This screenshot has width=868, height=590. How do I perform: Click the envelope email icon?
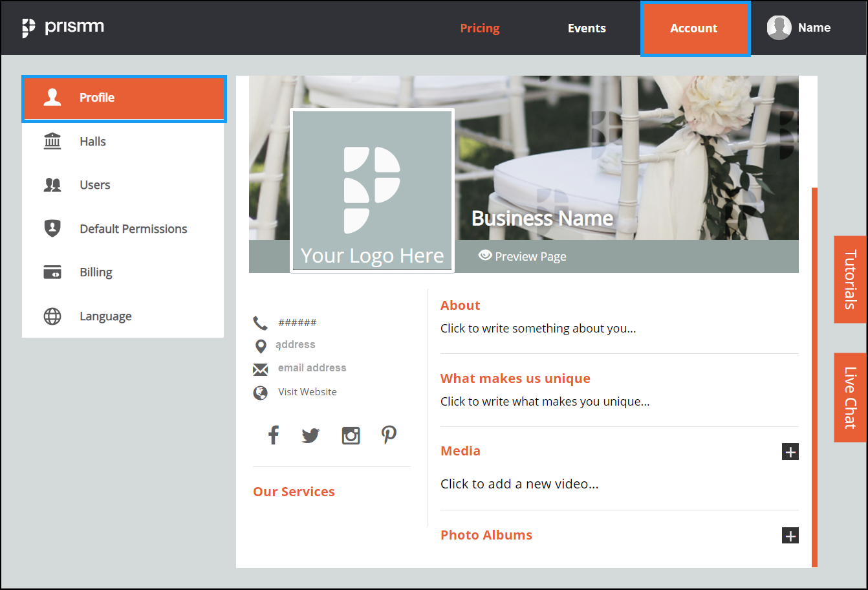[x=260, y=369]
